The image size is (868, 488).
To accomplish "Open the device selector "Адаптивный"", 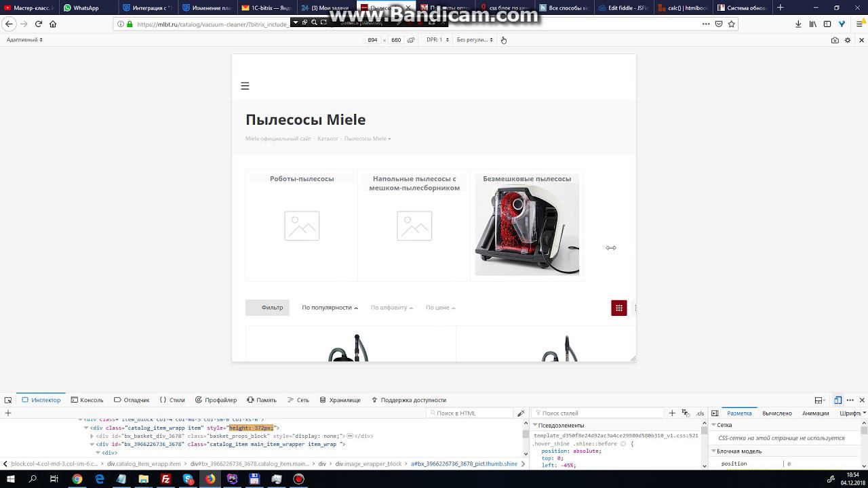I will (24, 40).
